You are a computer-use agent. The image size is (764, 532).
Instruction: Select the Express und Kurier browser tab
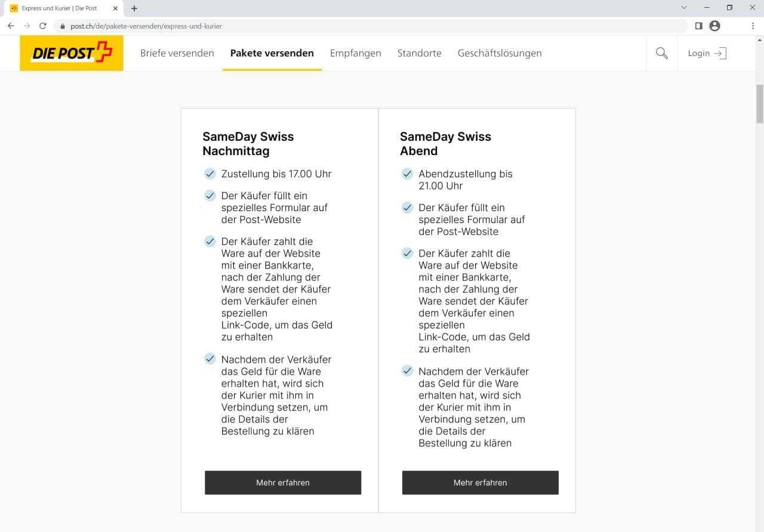click(63, 8)
